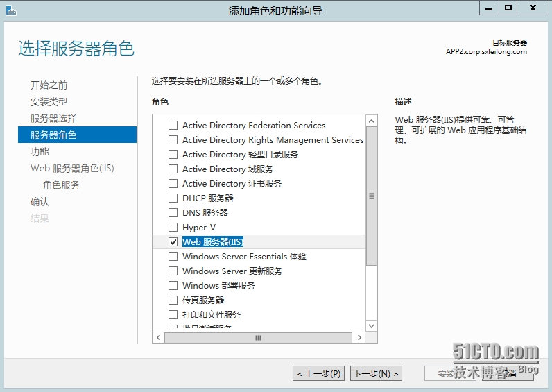Click the APP2.corp.sxleilong.com server name

pos(486,51)
